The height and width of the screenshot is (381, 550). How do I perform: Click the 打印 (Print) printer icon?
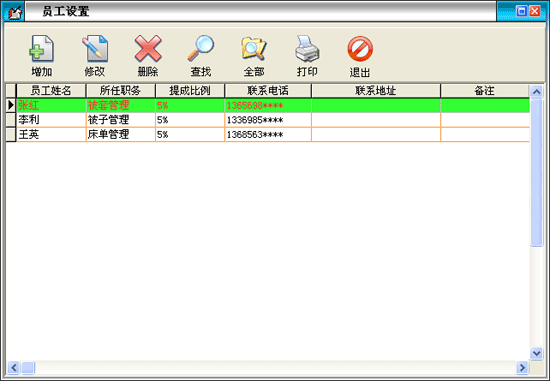(307, 55)
